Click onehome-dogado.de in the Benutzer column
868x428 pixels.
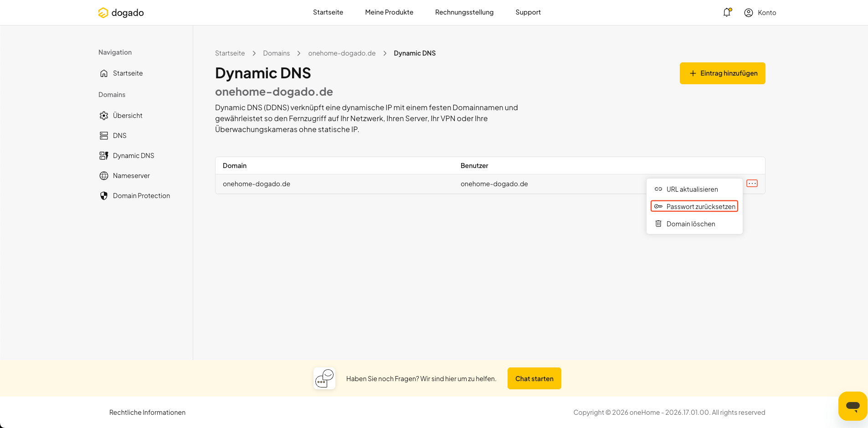click(494, 184)
